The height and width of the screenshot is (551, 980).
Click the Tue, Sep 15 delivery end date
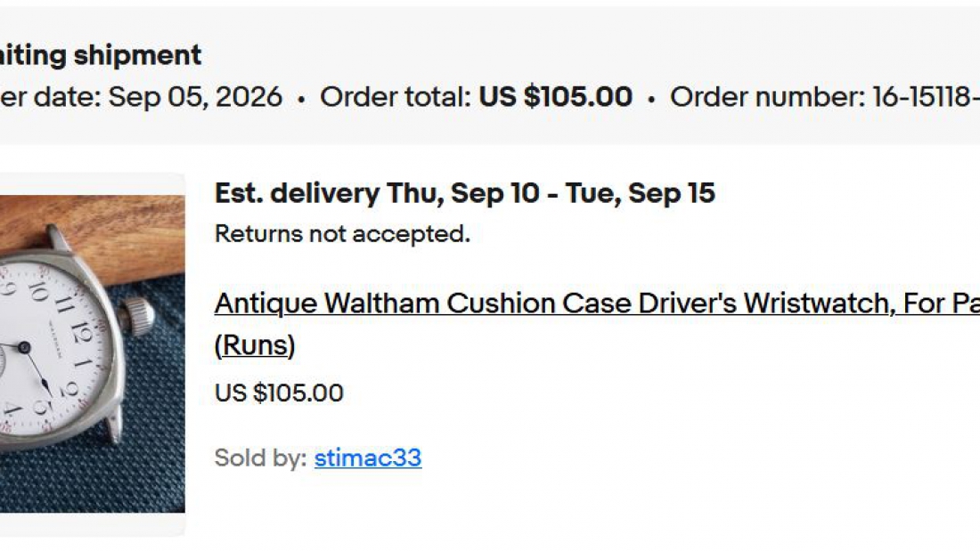click(x=640, y=193)
